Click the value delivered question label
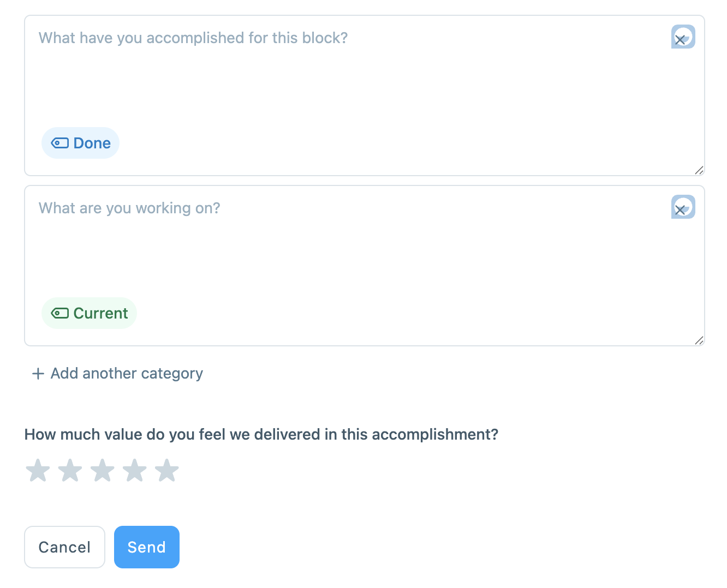The width and height of the screenshot is (727, 588). pos(261,435)
